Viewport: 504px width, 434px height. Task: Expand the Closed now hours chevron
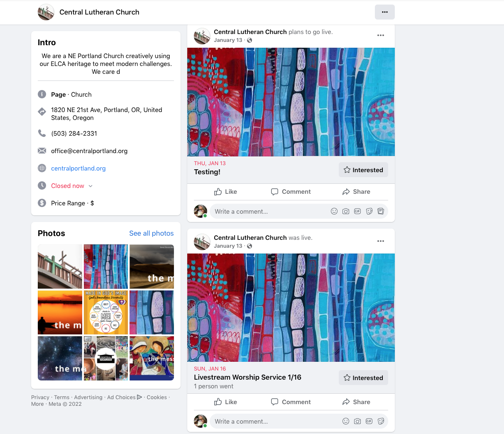point(91,186)
